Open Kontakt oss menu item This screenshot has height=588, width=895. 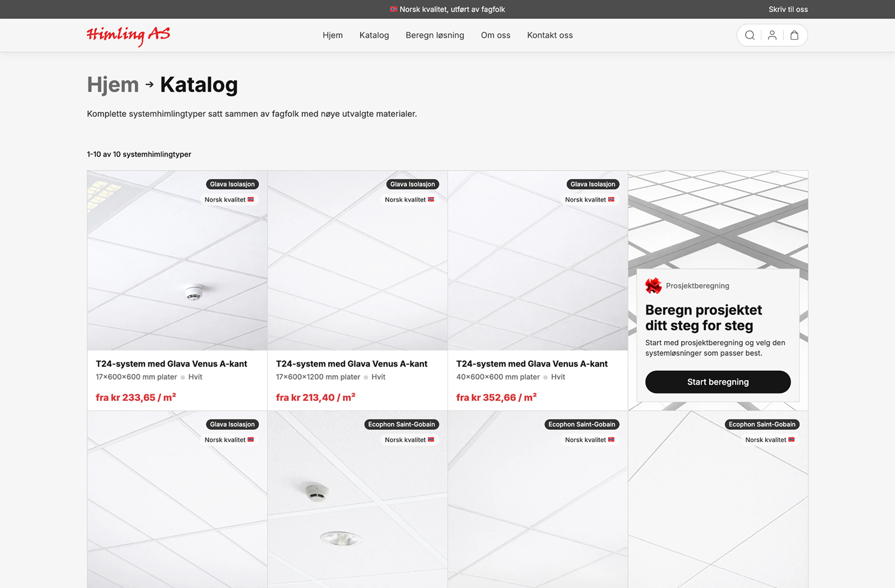click(550, 35)
